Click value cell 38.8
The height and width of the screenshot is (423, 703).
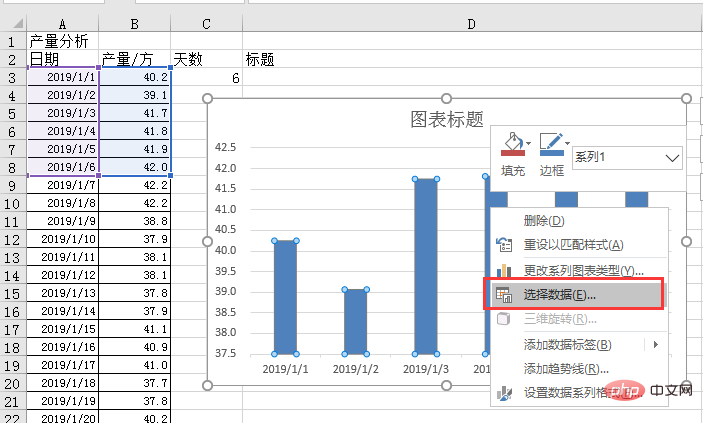pyautogui.click(x=135, y=221)
